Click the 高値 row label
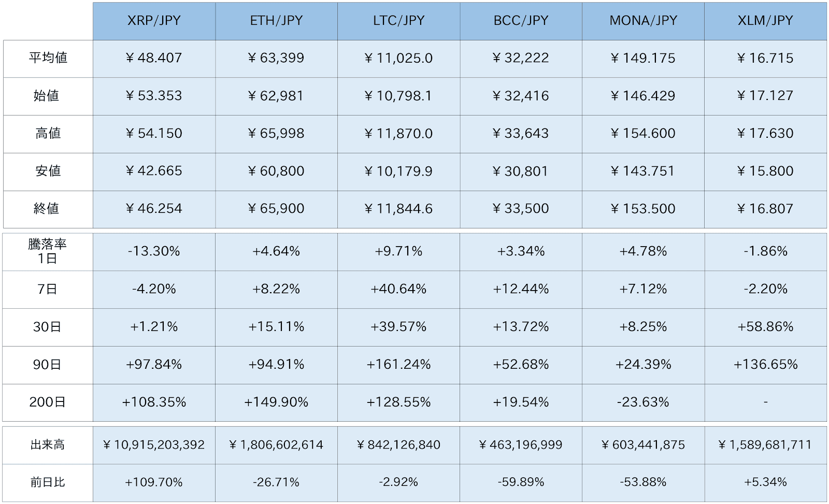The image size is (829, 504). [48, 134]
